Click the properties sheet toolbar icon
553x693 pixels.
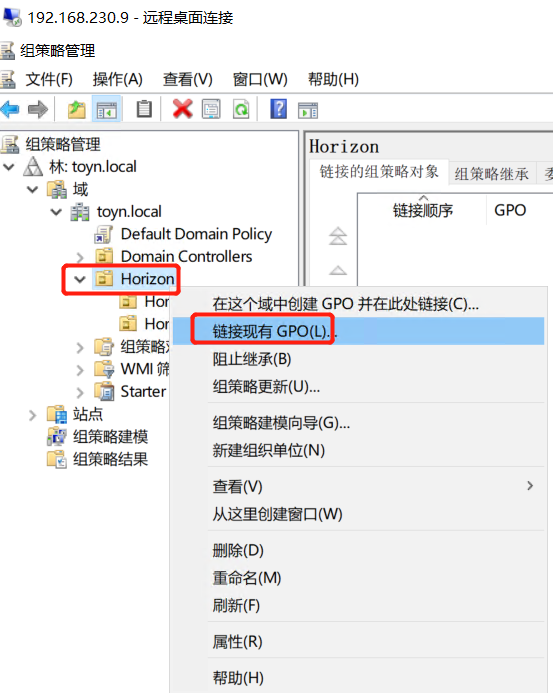click(x=211, y=109)
